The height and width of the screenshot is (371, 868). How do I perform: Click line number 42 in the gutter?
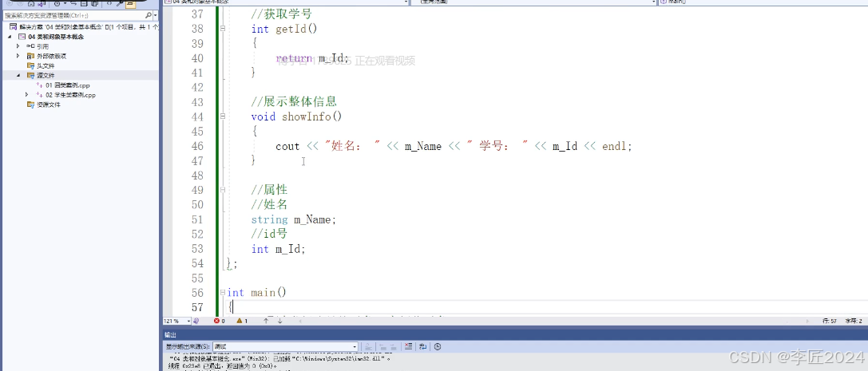(x=197, y=87)
